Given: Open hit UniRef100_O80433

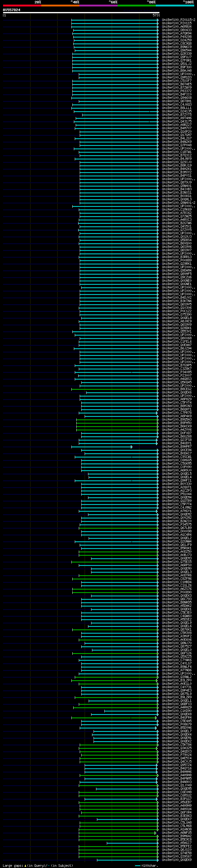Looking at the screenshot, I should coord(177,30).
